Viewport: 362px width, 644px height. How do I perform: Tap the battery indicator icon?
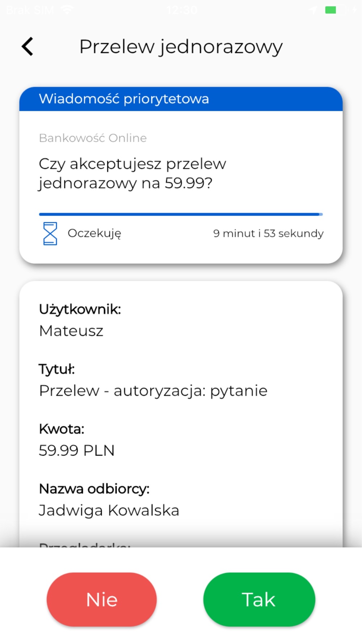point(335,10)
